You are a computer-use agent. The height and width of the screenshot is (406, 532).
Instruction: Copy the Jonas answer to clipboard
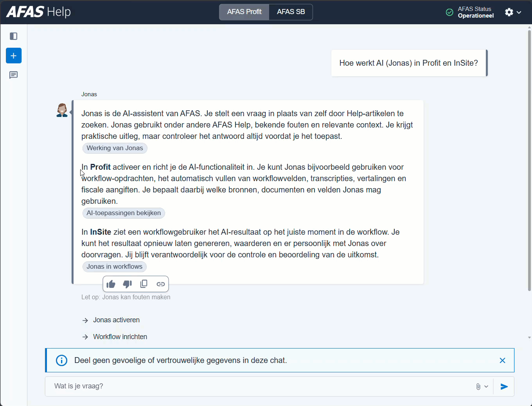pos(144,284)
